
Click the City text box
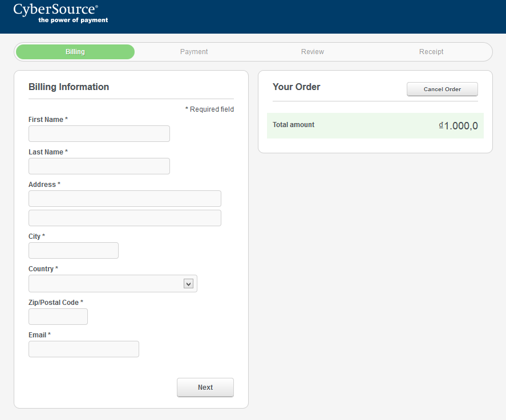coord(74,251)
